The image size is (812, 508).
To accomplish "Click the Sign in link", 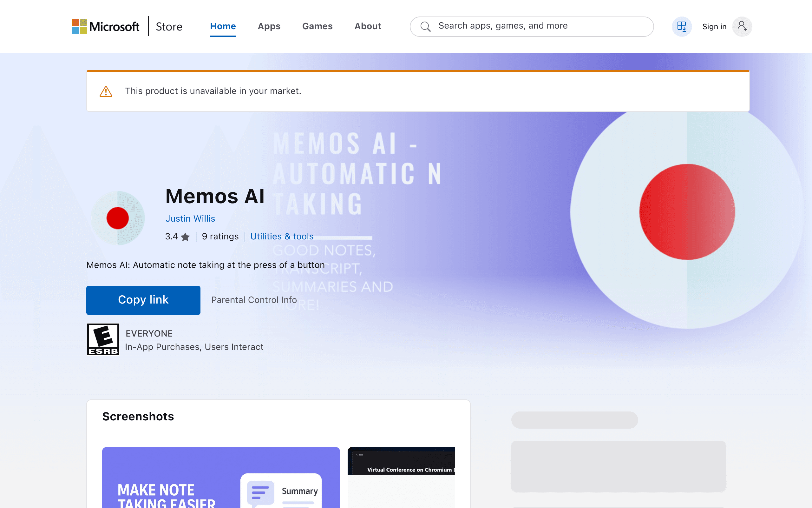I will tap(714, 27).
